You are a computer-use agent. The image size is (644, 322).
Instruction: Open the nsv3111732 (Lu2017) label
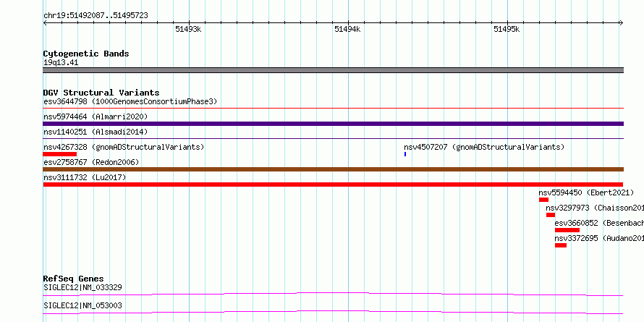pos(85,177)
